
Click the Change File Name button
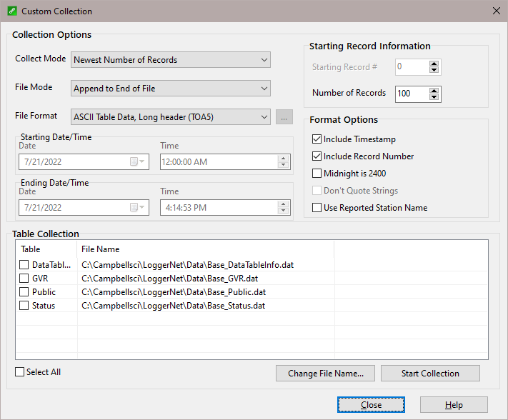[326, 374]
